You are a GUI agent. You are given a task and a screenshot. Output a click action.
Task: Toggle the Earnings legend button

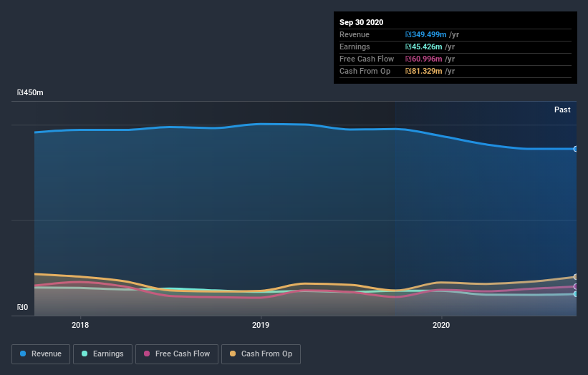click(x=102, y=354)
